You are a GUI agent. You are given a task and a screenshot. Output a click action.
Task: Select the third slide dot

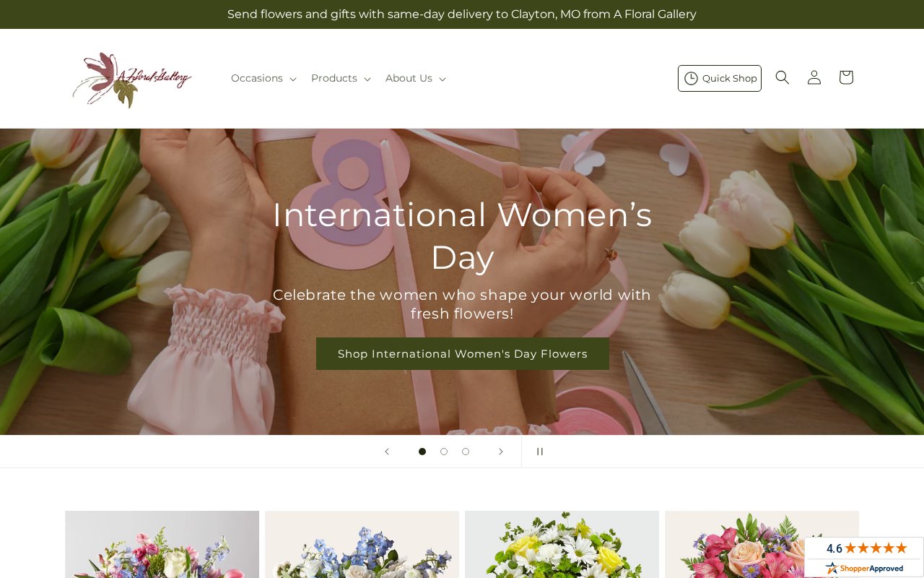point(466,452)
